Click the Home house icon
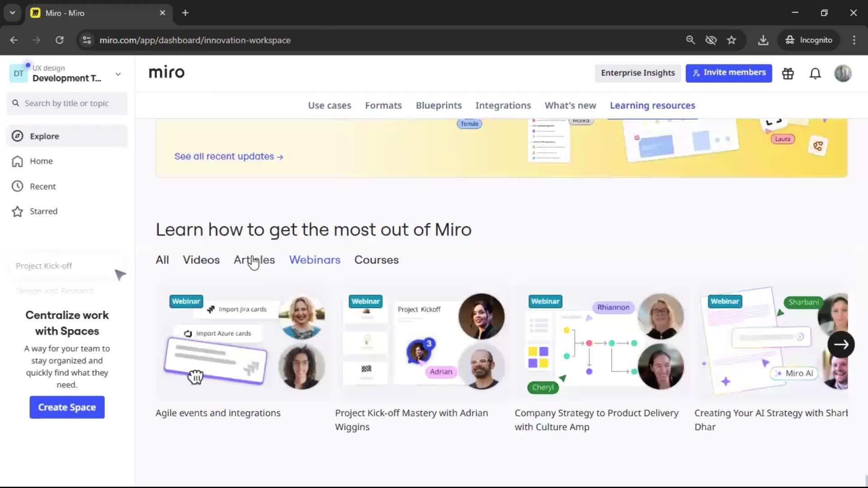The width and height of the screenshot is (868, 488). tap(17, 161)
